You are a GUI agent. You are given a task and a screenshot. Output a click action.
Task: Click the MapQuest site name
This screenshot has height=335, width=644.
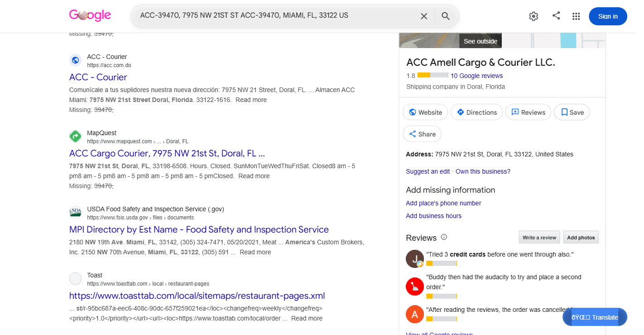point(102,133)
